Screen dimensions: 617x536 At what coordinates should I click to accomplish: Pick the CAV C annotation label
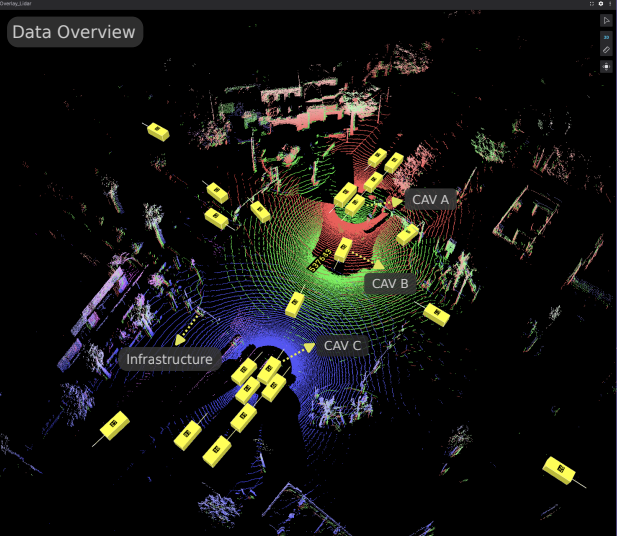coord(342,346)
